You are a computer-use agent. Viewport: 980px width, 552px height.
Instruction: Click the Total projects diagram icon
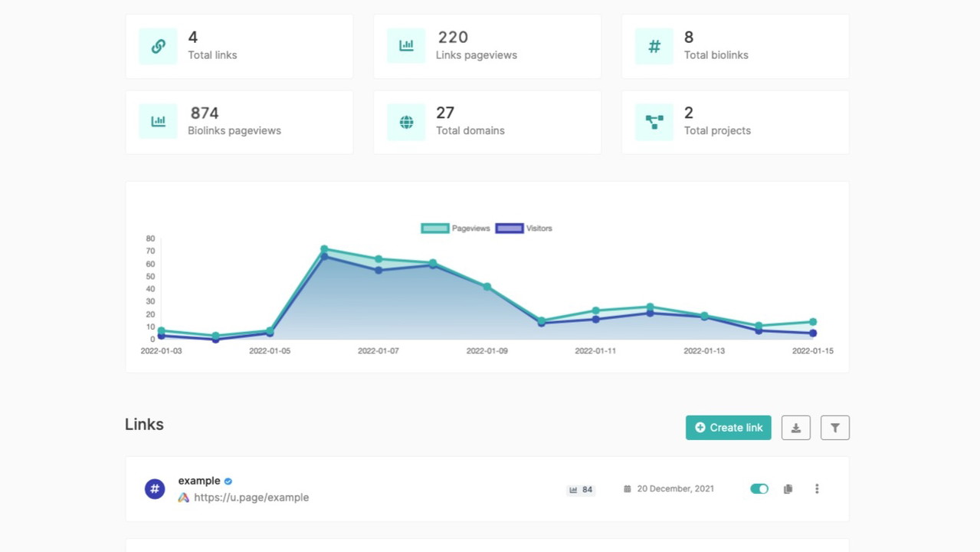point(654,121)
